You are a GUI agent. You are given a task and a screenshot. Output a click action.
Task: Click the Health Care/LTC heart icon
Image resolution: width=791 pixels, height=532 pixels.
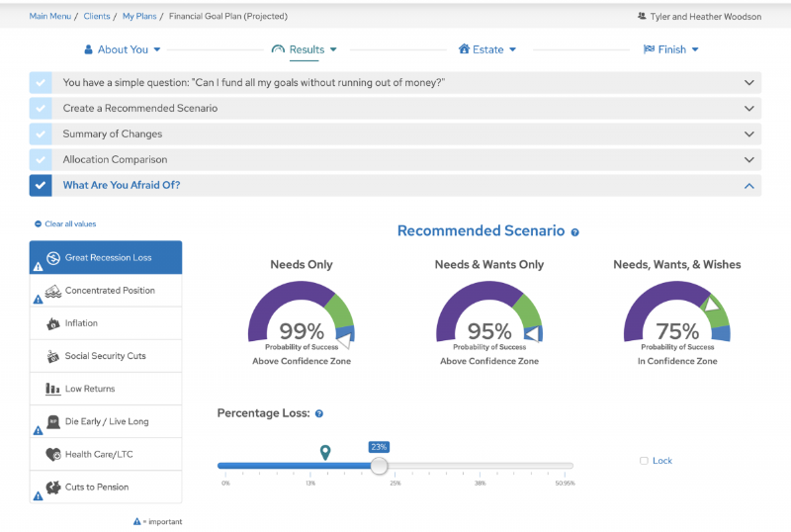53,454
